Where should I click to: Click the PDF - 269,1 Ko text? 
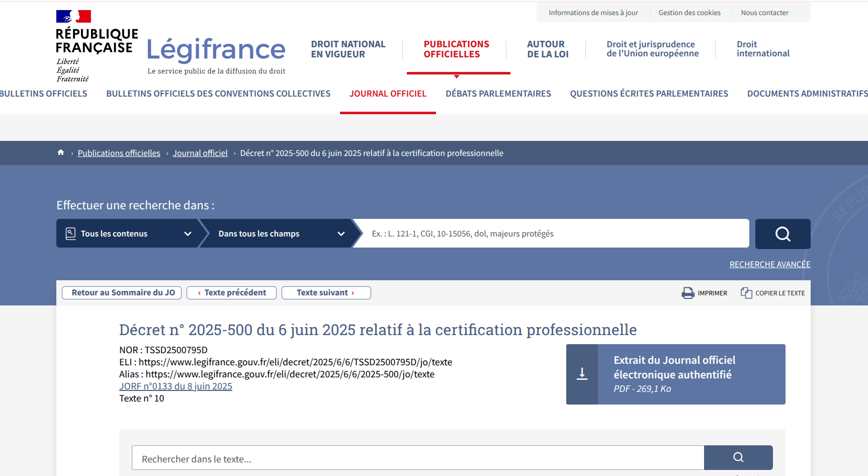point(642,389)
